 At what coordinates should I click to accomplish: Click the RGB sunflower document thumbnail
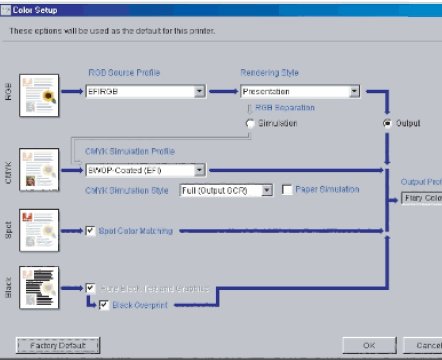click(x=39, y=96)
